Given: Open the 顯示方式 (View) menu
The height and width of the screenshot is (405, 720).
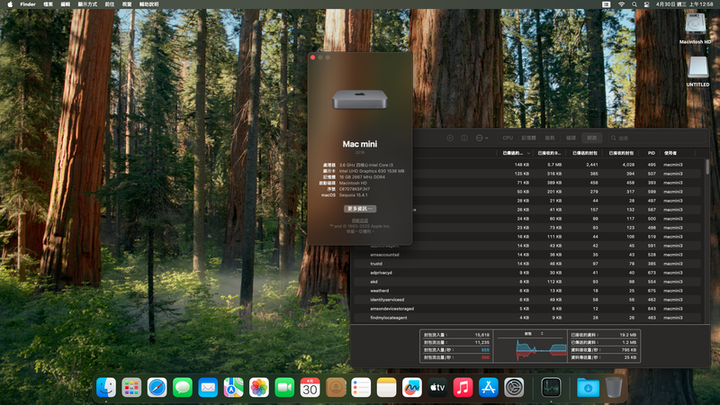Looking at the screenshot, I should (x=87, y=4).
